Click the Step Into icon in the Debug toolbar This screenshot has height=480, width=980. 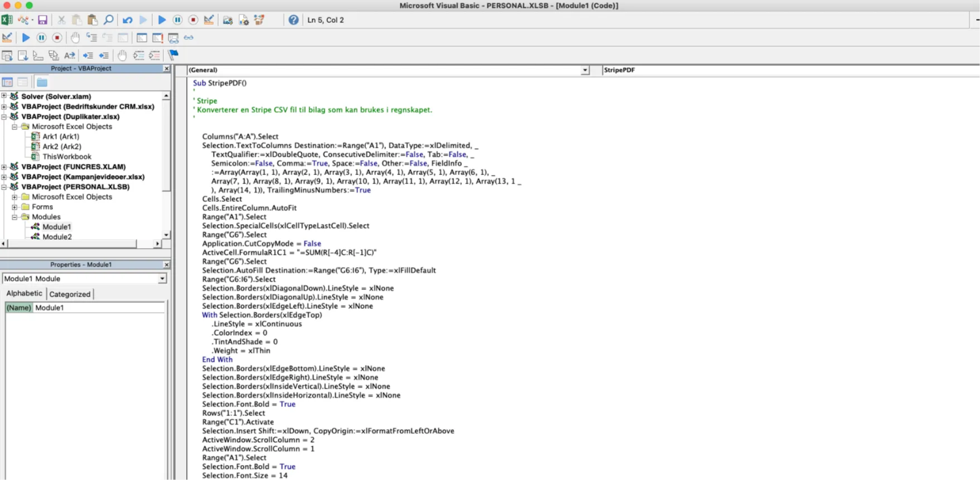[x=91, y=38]
